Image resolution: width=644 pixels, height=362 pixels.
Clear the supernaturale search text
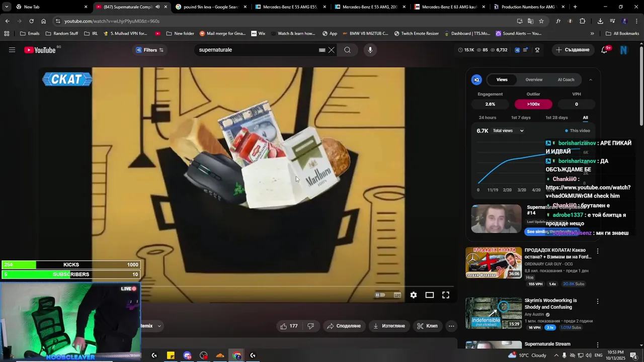(x=331, y=50)
